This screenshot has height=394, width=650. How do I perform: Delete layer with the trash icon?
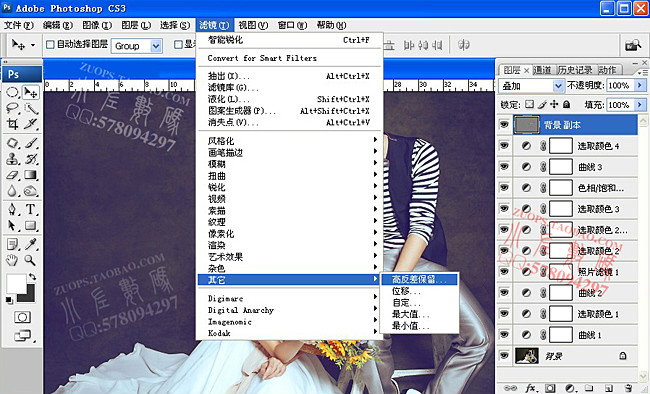click(x=628, y=388)
